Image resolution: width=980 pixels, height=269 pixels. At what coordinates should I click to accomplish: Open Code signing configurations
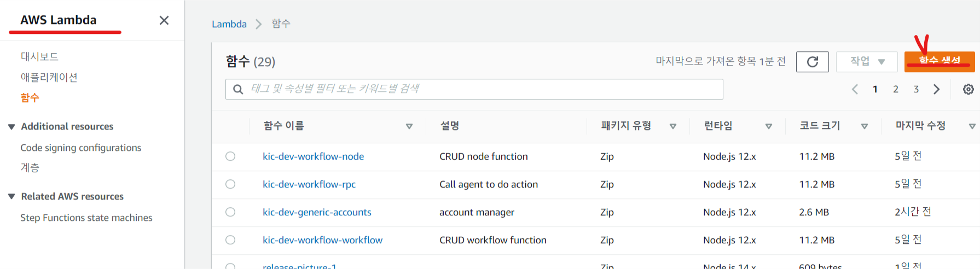click(x=80, y=148)
